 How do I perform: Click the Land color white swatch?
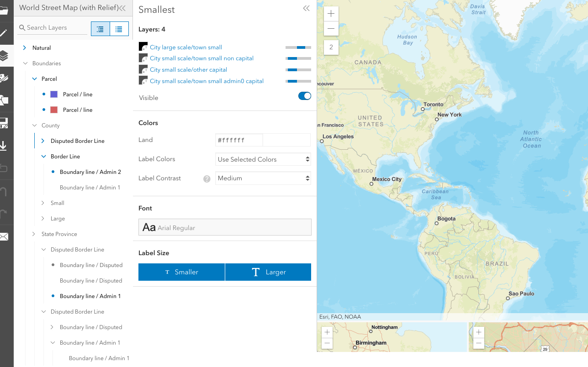point(287,140)
